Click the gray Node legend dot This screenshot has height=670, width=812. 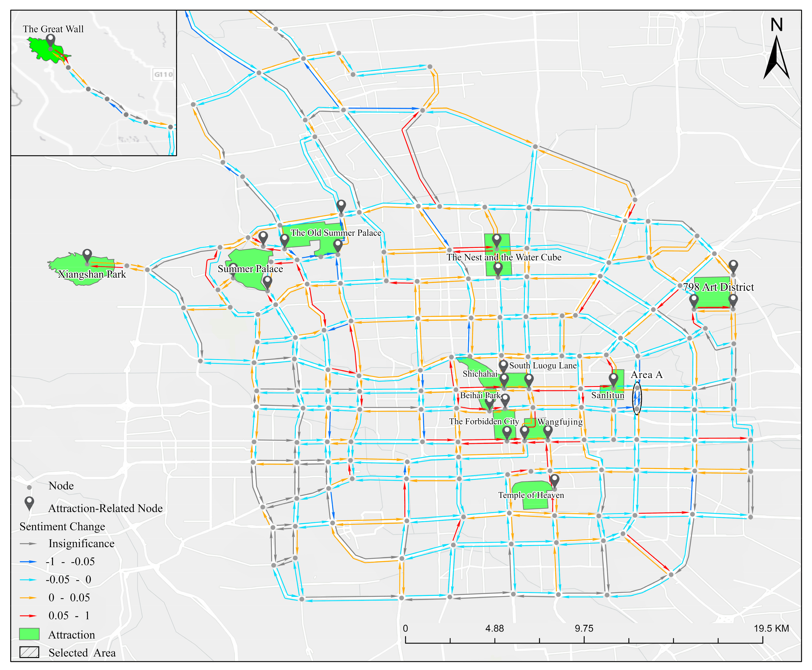click(29, 487)
